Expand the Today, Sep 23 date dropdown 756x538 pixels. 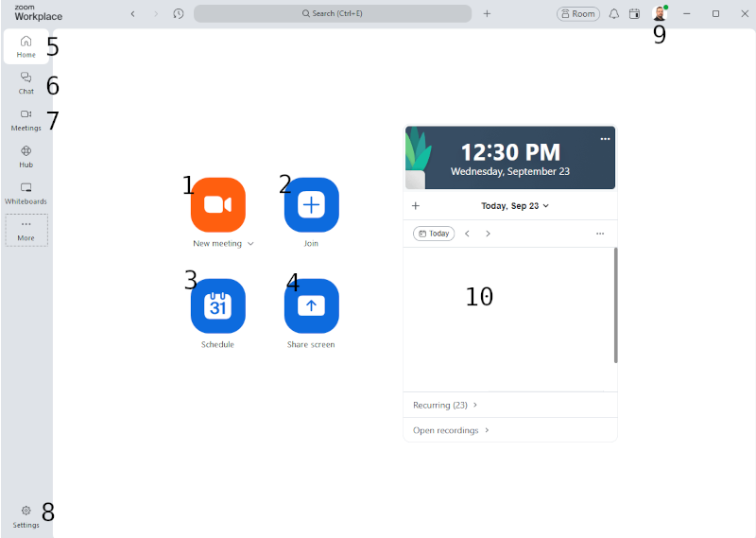[x=515, y=206]
